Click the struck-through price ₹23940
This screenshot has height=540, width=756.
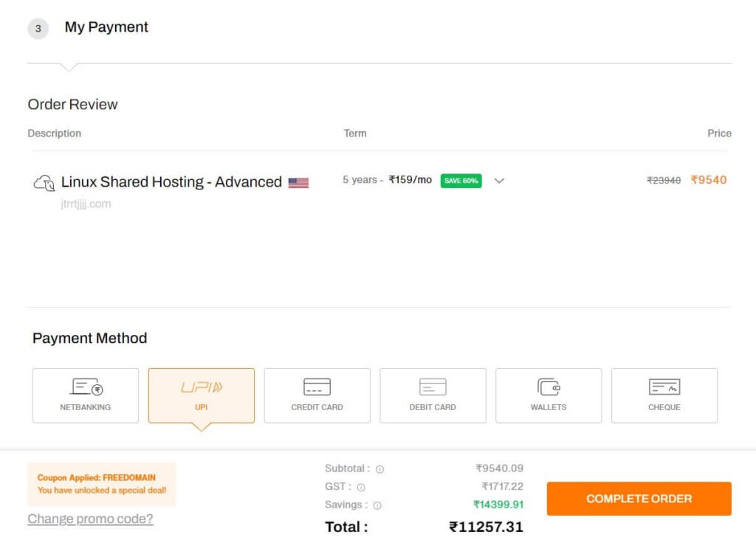click(x=664, y=180)
